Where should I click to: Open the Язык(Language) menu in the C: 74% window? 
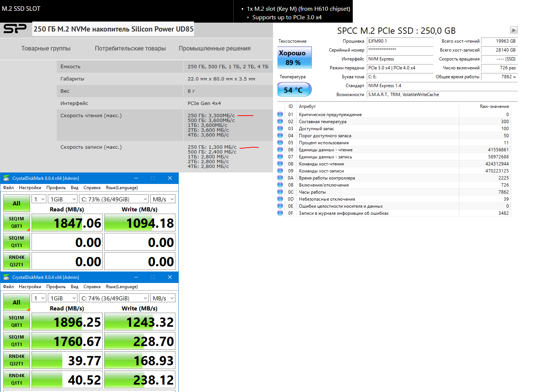click(122, 287)
